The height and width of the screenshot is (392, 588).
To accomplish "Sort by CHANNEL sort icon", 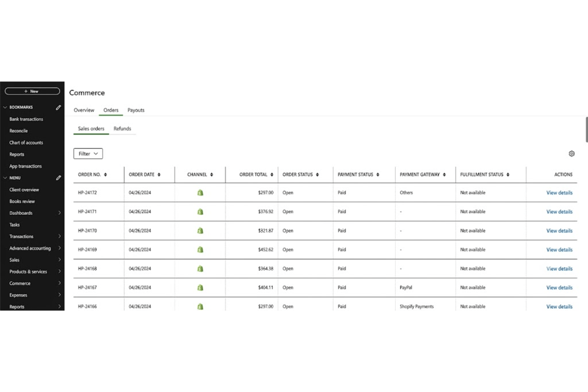I will tap(211, 175).
